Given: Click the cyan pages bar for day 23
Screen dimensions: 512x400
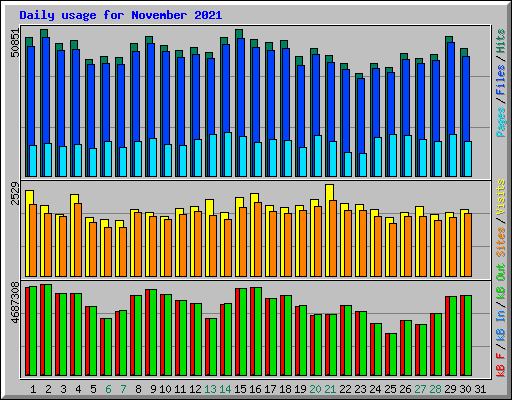Looking at the screenshot, I should (363, 165).
